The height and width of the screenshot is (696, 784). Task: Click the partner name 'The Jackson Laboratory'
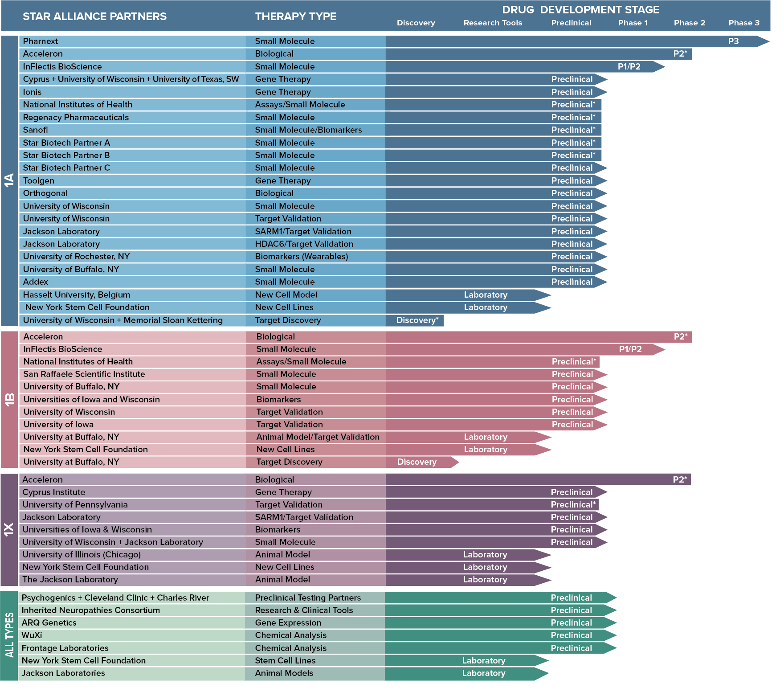(x=70, y=580)
